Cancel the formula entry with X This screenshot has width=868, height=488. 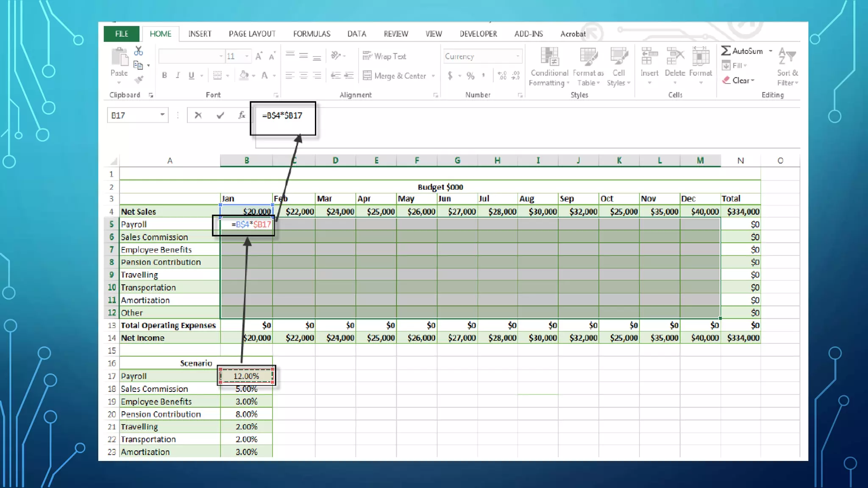click(x=198, y=115)
